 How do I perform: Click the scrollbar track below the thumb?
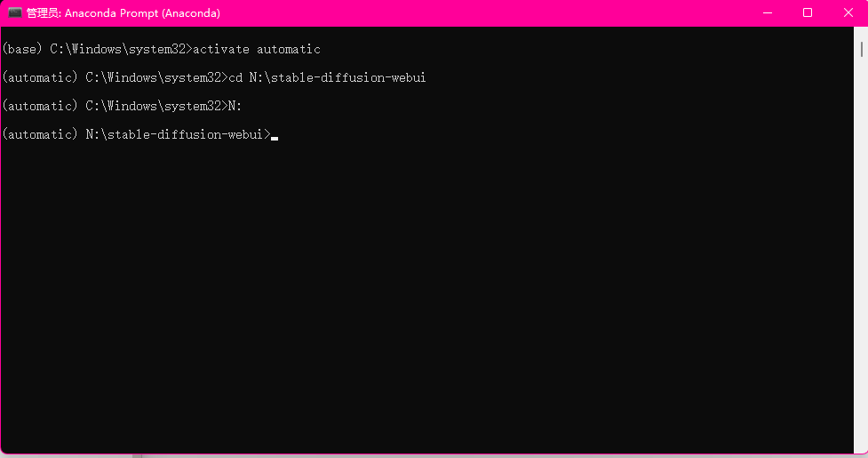click(862, 254)
